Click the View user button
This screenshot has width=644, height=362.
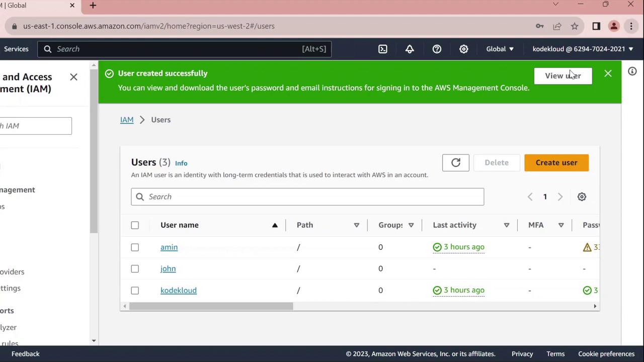click(563, 75)
